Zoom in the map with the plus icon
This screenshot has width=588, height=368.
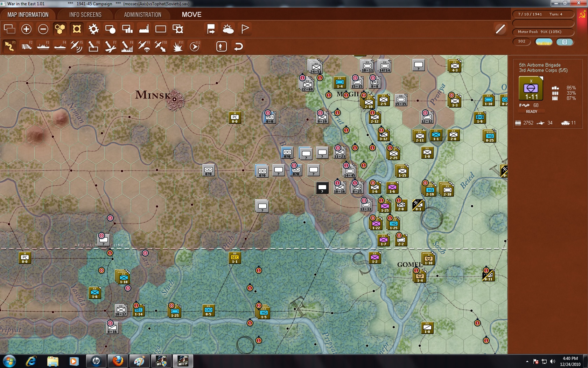click(x=26, y=29)
